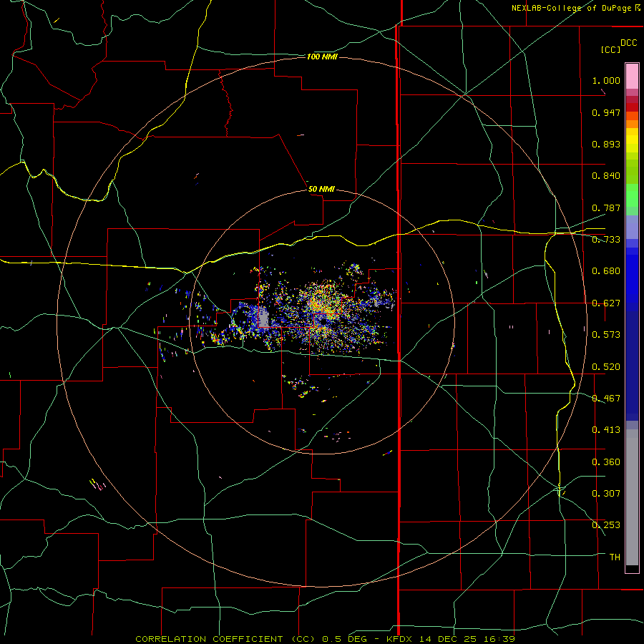644x644 pixels.
Task: Click the 0.360 legend value
Action: tap(606, 462)
